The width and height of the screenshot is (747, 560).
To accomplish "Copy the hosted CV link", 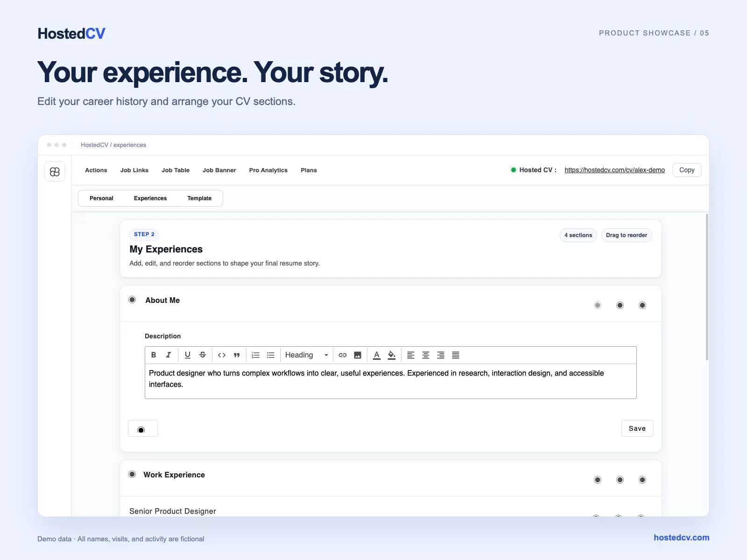I will point(687,170).
